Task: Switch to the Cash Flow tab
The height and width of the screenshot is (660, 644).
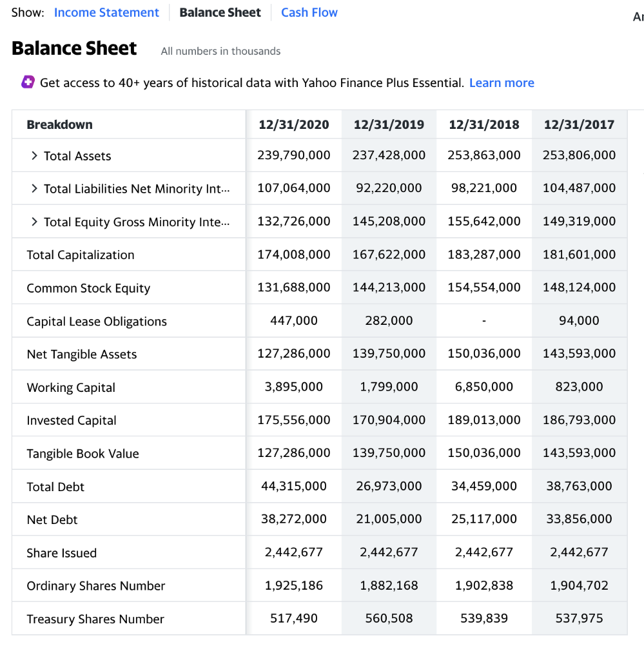Action: tap(309, 13)
